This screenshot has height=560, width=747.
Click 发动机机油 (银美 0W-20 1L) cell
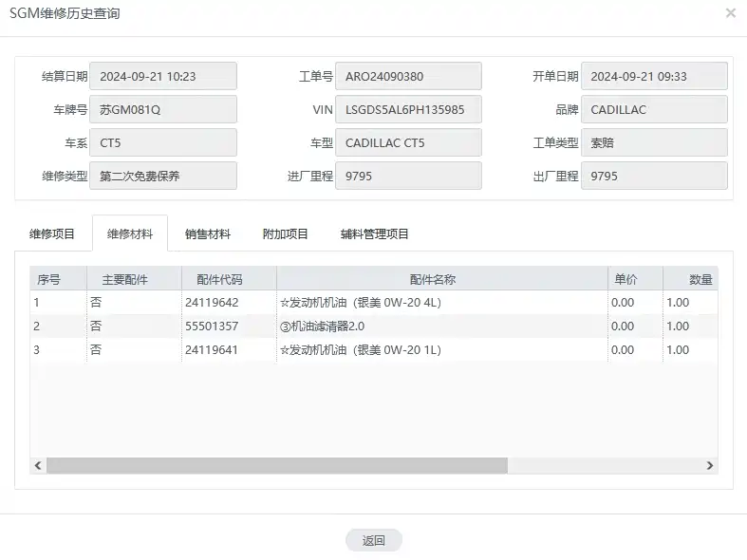tap(442, 350)
